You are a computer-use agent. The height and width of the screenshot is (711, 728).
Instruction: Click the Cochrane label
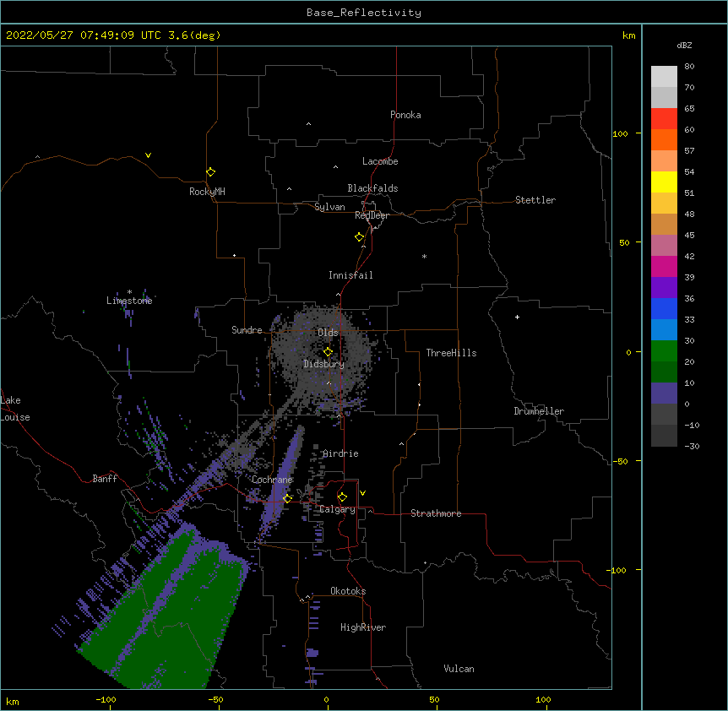272,480
